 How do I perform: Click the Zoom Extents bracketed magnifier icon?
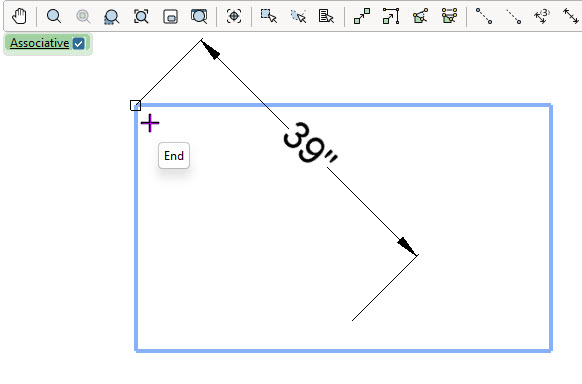141,16
